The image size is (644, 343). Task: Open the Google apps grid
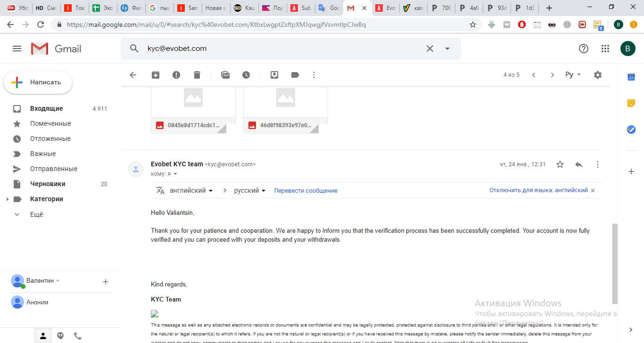point(605,49)
